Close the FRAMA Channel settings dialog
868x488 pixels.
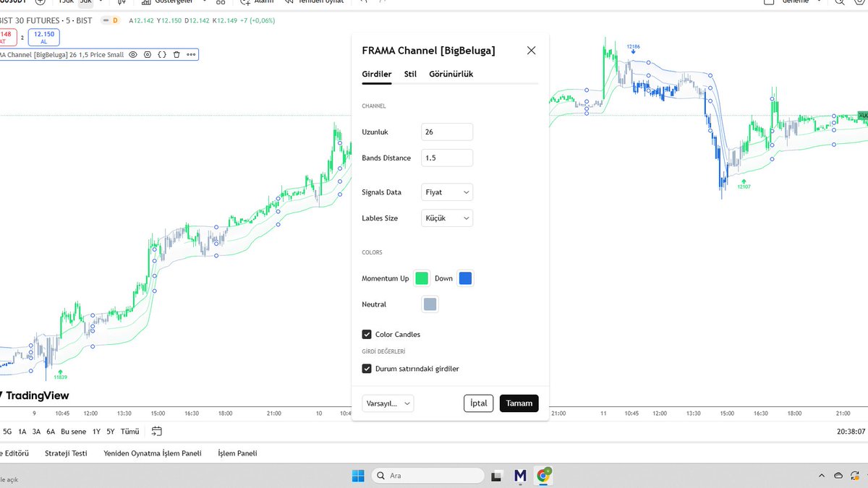click(532, 51)
